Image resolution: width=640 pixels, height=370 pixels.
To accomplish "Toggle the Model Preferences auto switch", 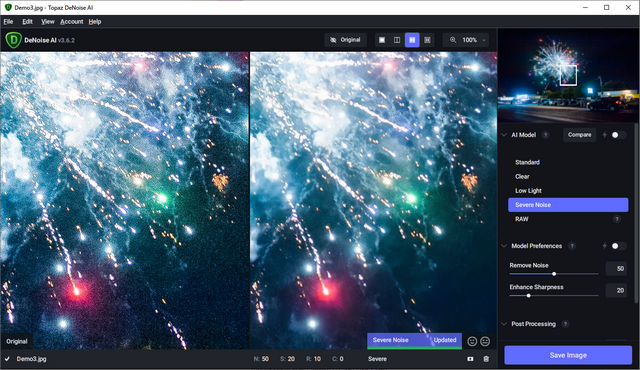I will tap(618, 246).
